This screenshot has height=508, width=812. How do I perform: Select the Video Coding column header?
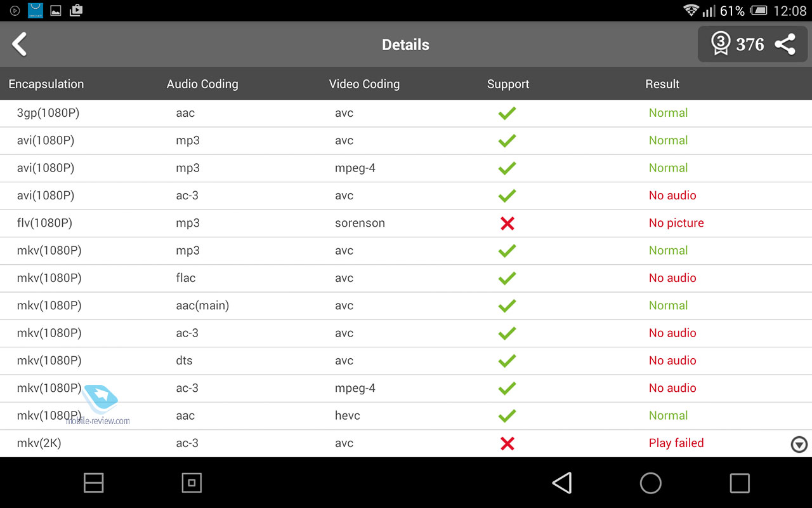tap(364, 84)
